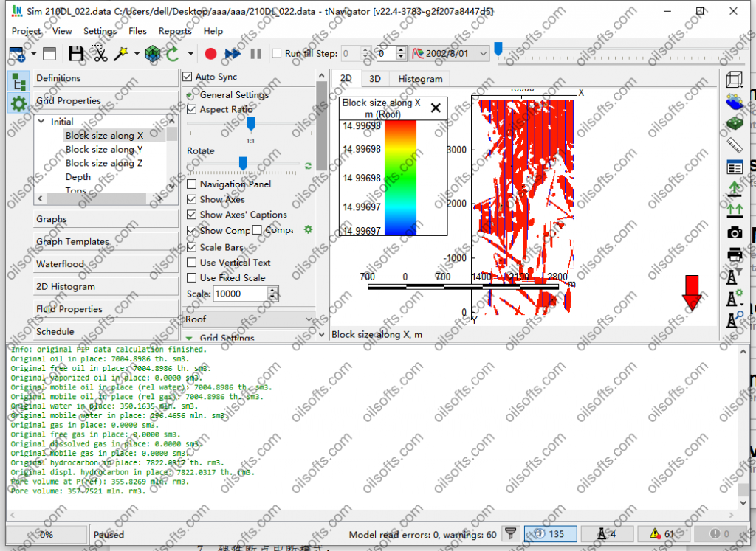The image size is (756, 551).
Task: Close the Block size along X legend
Action: 436,108
